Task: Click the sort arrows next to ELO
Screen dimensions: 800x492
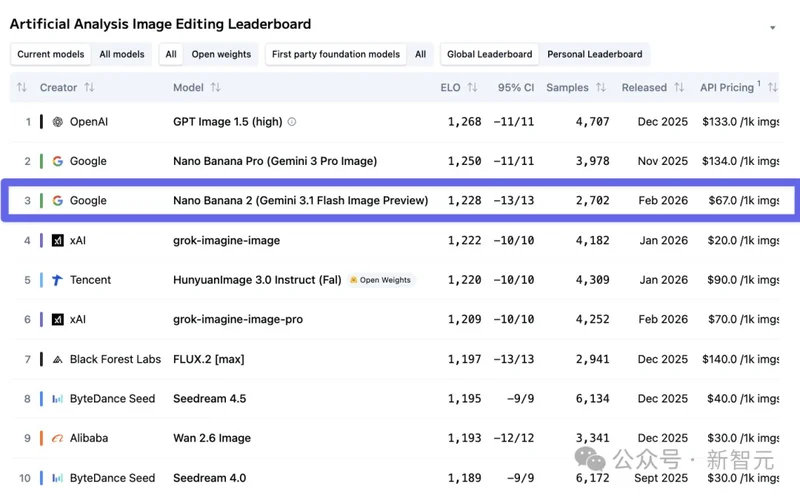Action: tap(472, 88)
